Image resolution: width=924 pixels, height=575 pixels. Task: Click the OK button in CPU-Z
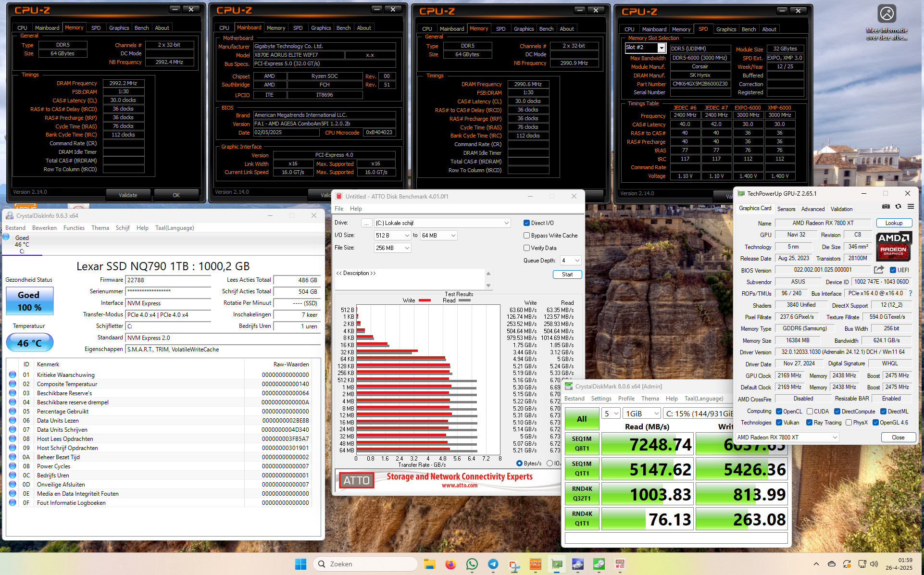(x=176, y=195)
